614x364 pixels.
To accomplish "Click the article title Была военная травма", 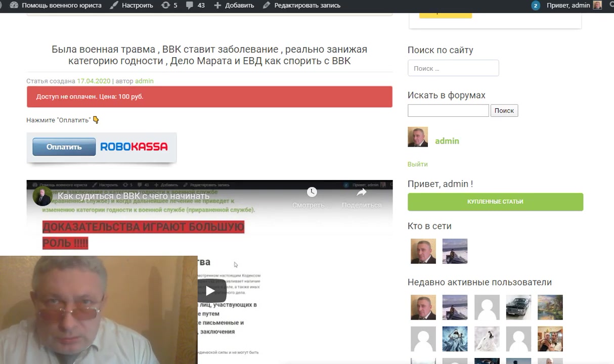I will click(209, 55).
